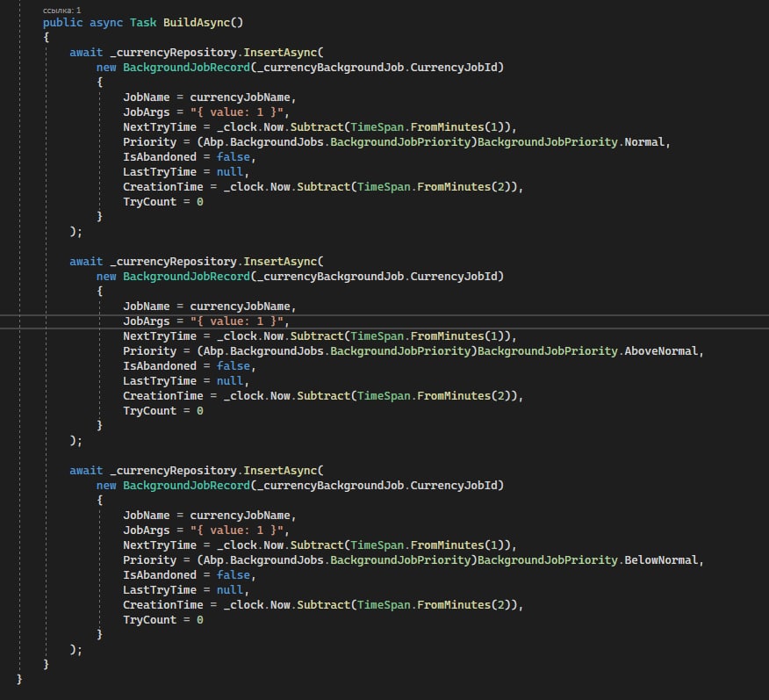The width and height of the screenshot is (769, 700).
Task: Click CurrencyJobId in the AboveNormal-priority block
Action: 454,277
